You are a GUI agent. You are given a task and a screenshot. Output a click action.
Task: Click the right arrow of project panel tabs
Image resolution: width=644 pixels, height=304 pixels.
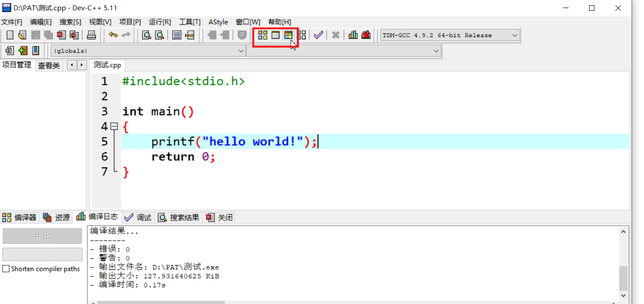click(x=82, y=65)
